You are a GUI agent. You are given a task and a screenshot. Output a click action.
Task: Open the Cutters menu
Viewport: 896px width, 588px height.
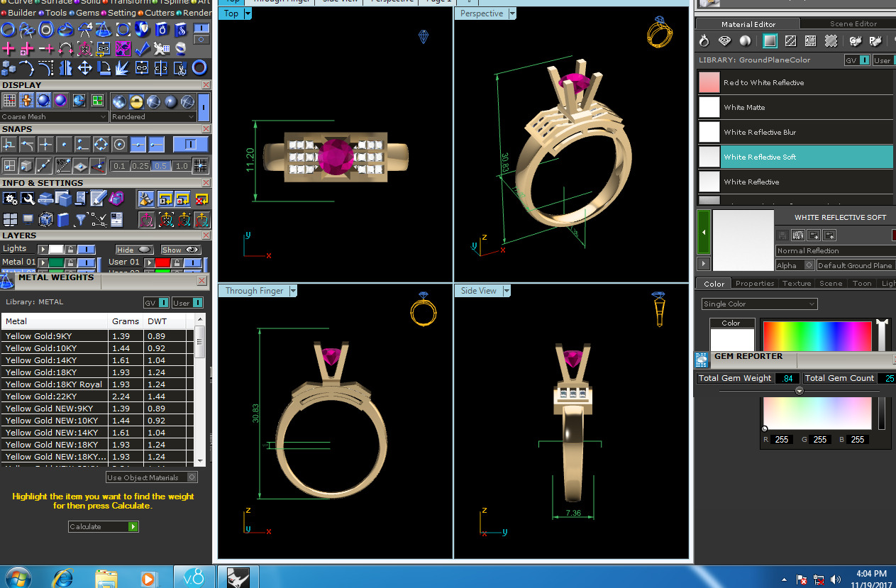coord(160,13)
